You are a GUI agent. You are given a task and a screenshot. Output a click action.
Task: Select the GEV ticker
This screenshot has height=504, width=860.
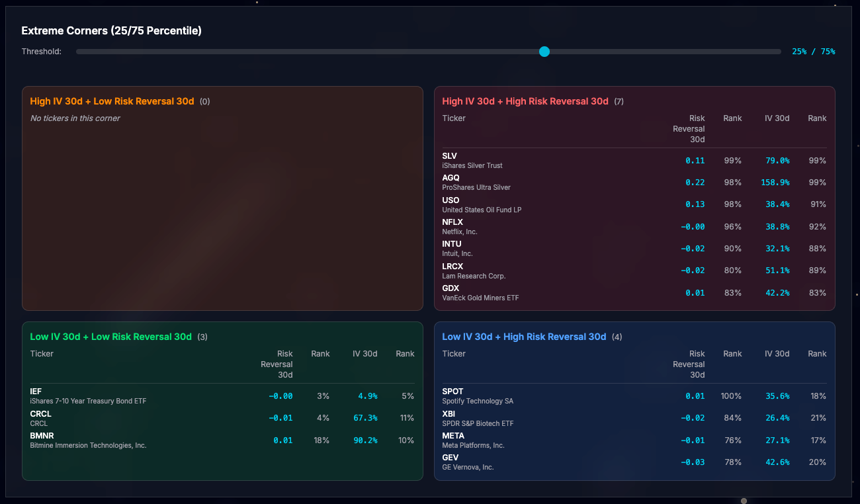coord(450,458)
